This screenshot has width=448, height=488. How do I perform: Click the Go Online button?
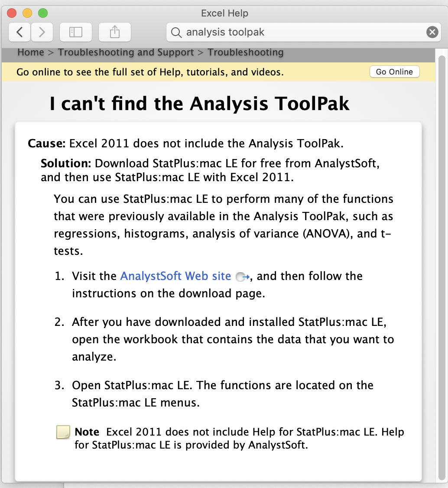pyautogui.click(x=394, y=72)
